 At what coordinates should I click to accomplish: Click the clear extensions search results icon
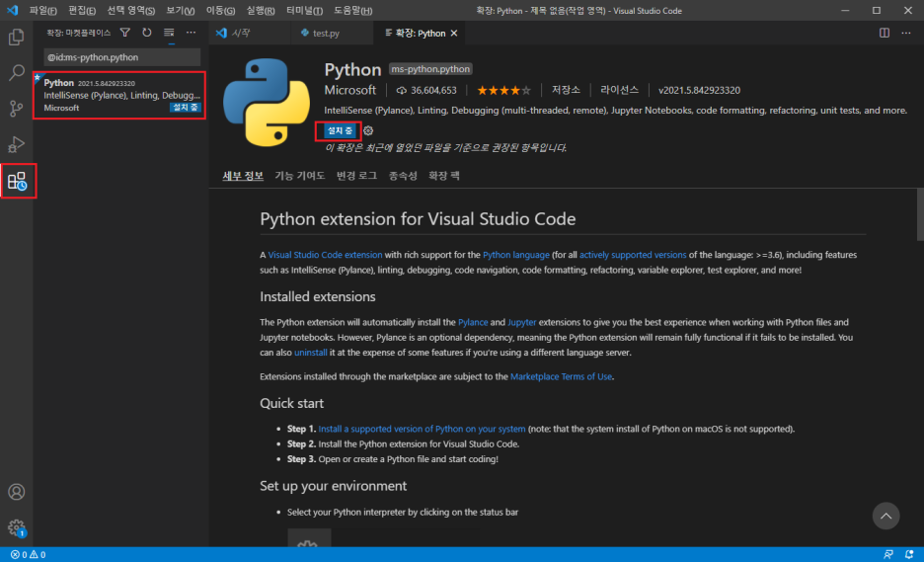(x=169, y=33)
